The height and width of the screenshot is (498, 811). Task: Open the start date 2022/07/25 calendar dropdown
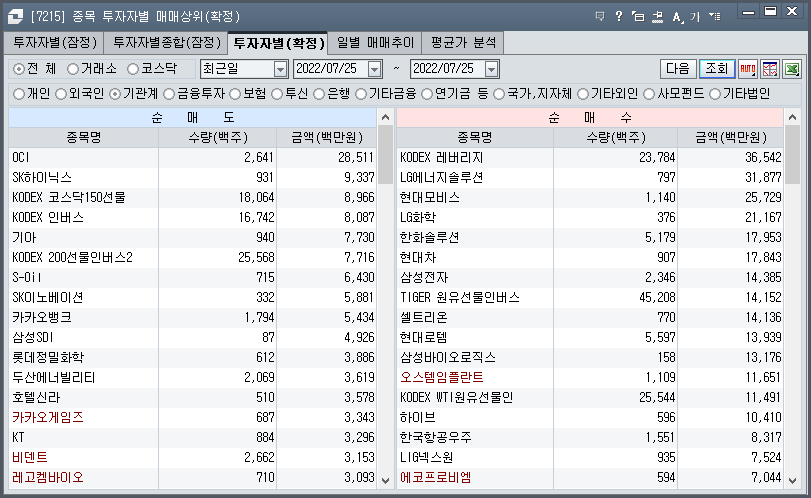point(374,69)
